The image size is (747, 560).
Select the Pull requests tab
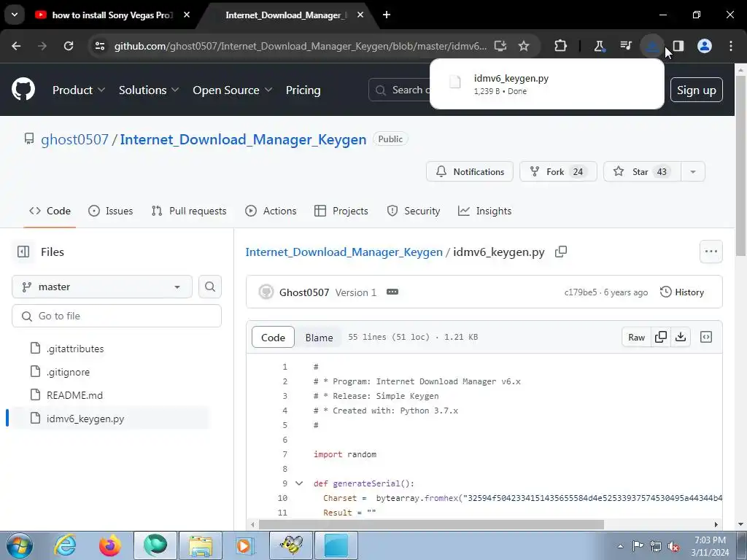[x=189, y=211]
